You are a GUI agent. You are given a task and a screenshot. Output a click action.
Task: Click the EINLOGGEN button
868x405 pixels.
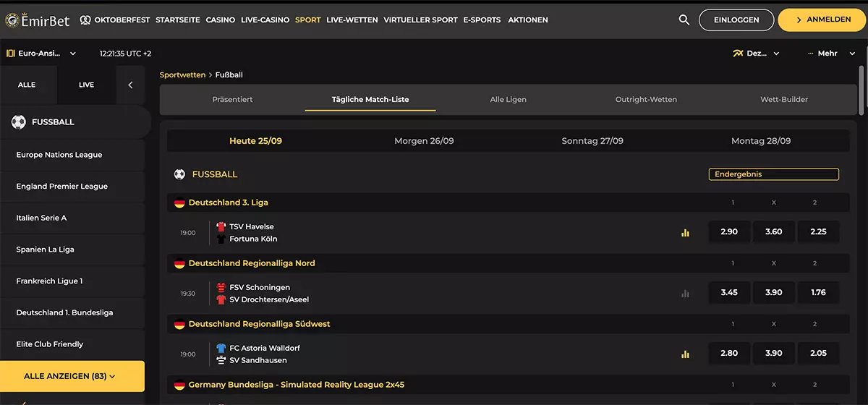point(736,20)
